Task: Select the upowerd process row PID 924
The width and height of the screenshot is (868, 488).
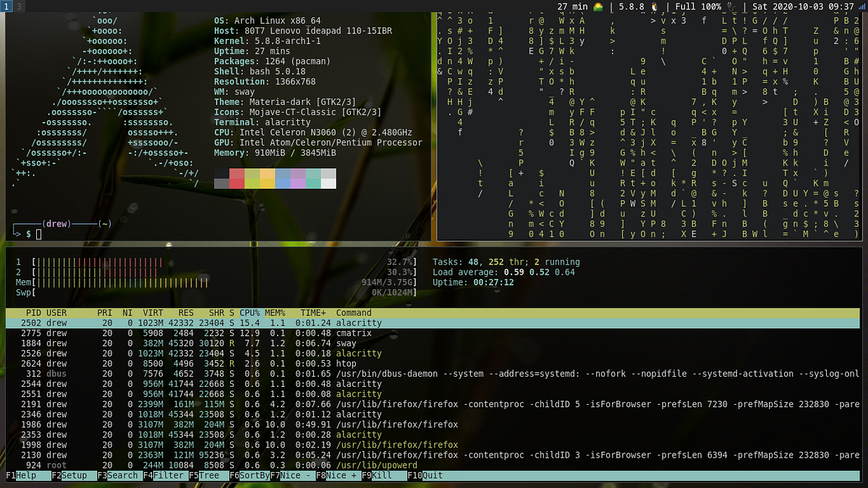Action: (433, 466)
